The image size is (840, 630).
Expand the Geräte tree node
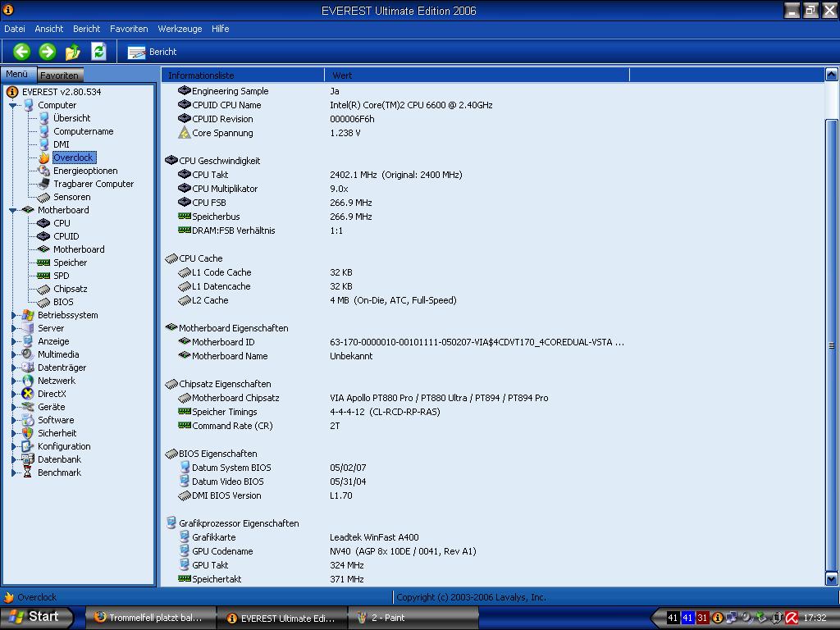13,407
